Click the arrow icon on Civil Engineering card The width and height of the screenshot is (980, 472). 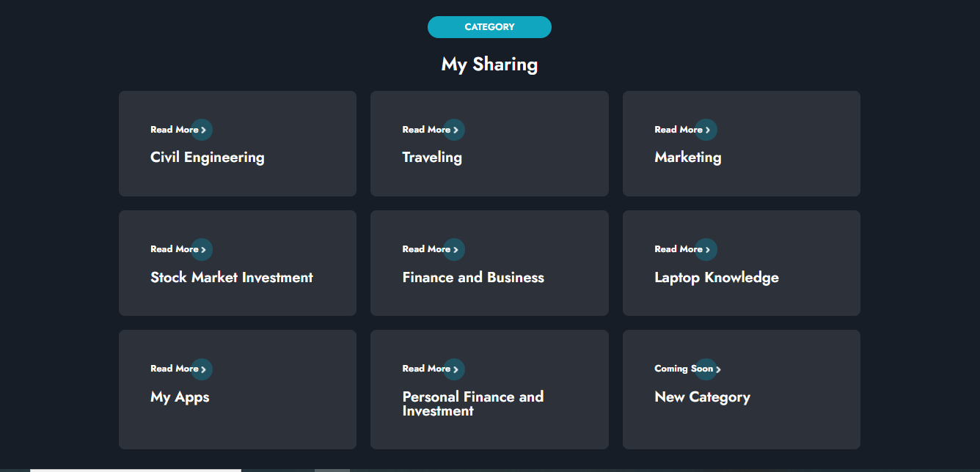(202, 130)
